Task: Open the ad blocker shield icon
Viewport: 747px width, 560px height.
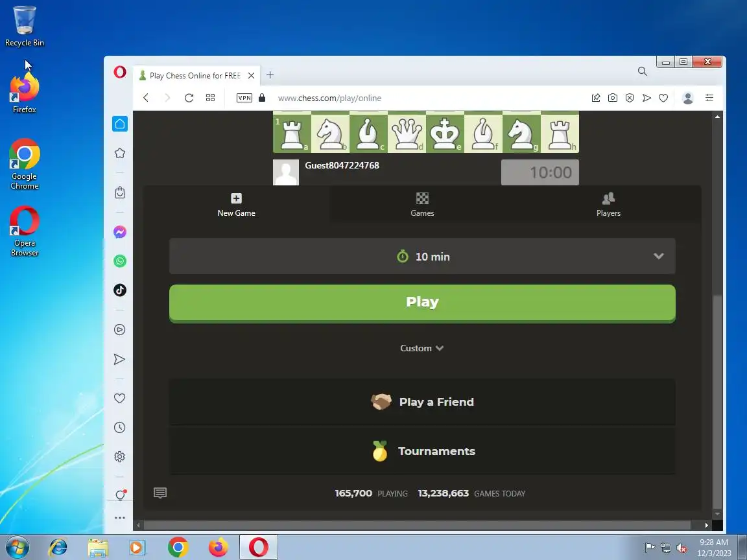Action: point(630,98)
